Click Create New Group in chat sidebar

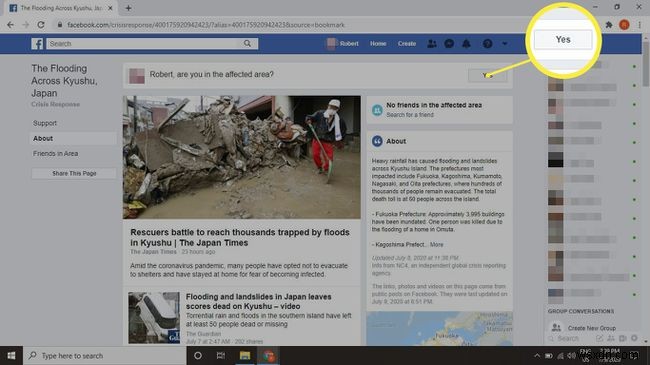tap(592, 328)
